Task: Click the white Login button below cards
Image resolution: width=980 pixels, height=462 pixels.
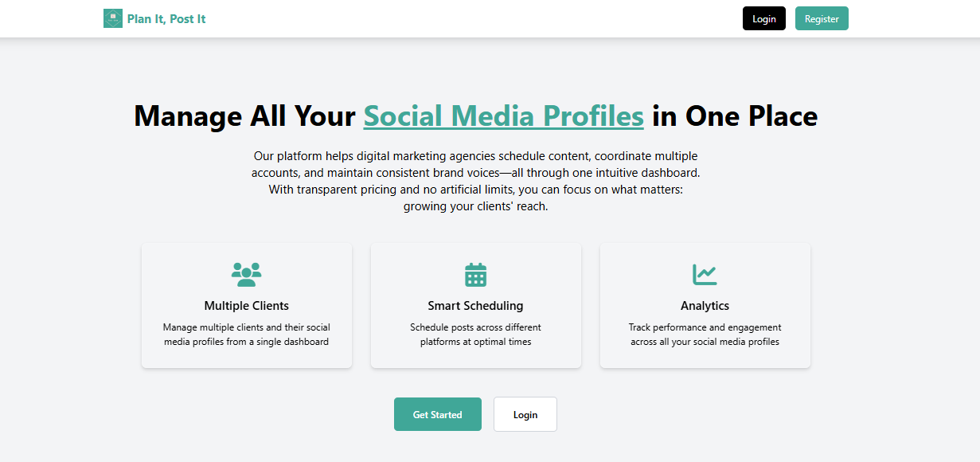Action: [x=525, y=414]
